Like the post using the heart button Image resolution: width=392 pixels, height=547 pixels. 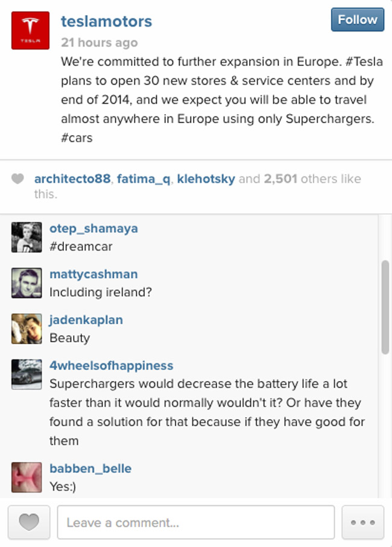pos(28,522)
